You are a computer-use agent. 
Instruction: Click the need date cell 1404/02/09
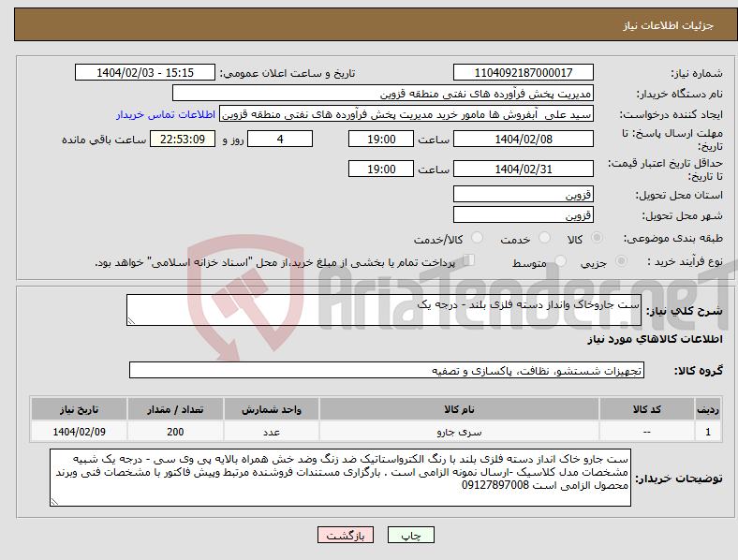(x=79, y=432)
